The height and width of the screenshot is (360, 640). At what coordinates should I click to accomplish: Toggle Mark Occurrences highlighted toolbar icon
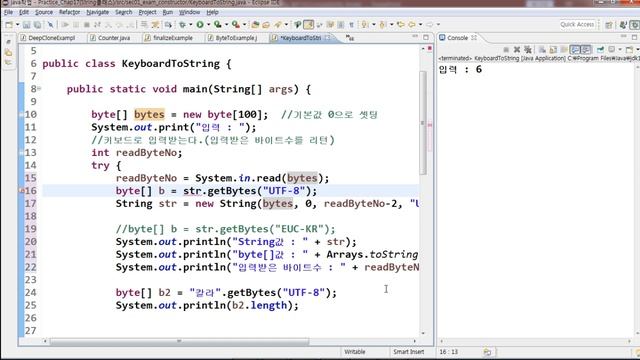309,24
